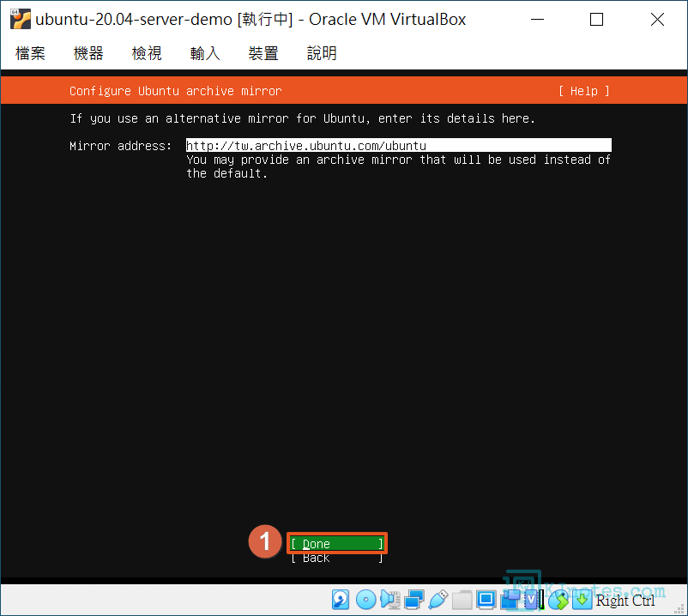Click the network adapters status icon

[413, 600]
